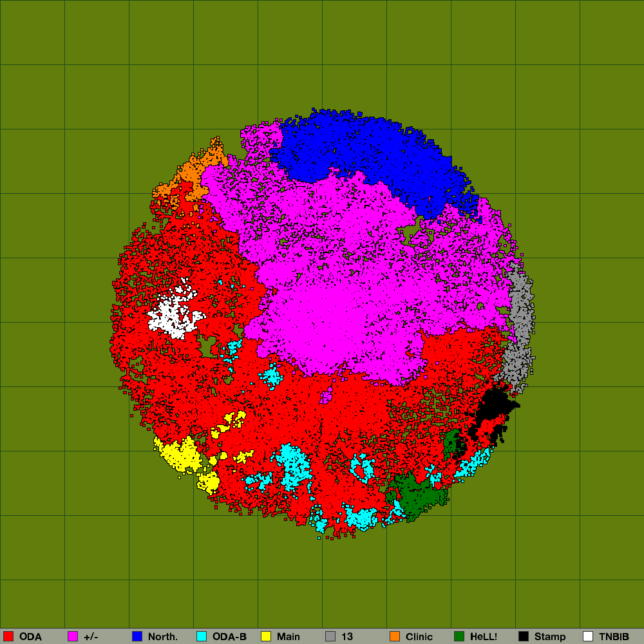Click the gray 13 territory on map

pos(520,328)
